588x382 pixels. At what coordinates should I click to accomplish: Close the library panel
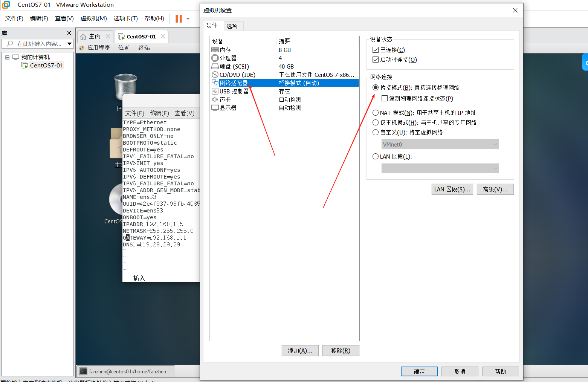(69, 33)
